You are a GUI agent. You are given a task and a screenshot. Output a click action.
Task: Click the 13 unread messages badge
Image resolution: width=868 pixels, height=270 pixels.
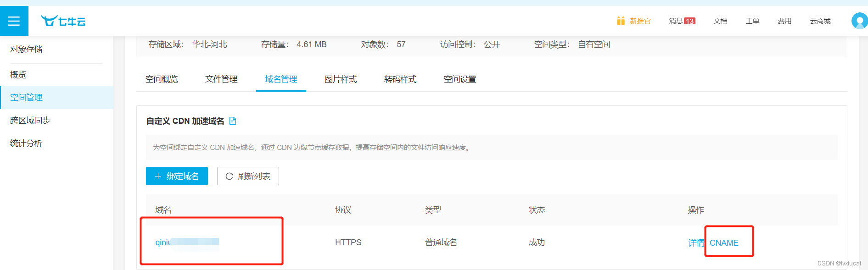click(689, 21)
